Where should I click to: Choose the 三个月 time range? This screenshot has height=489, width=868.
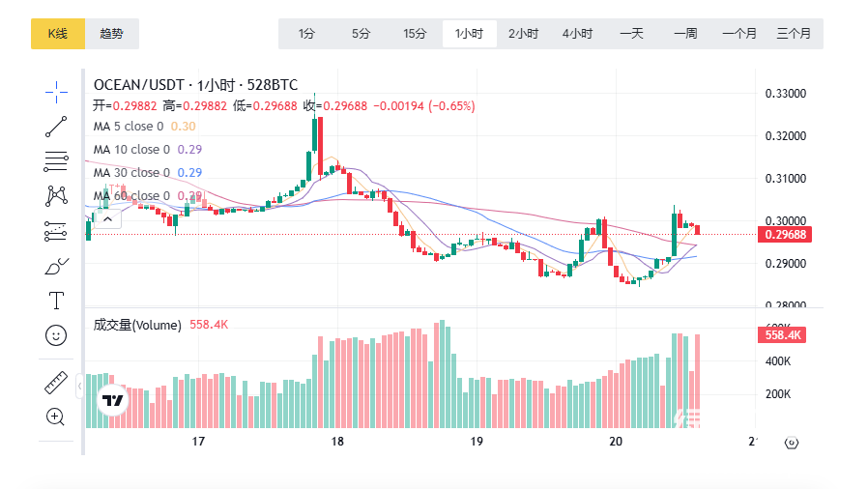pyautogui.click(x=794, y=34)
